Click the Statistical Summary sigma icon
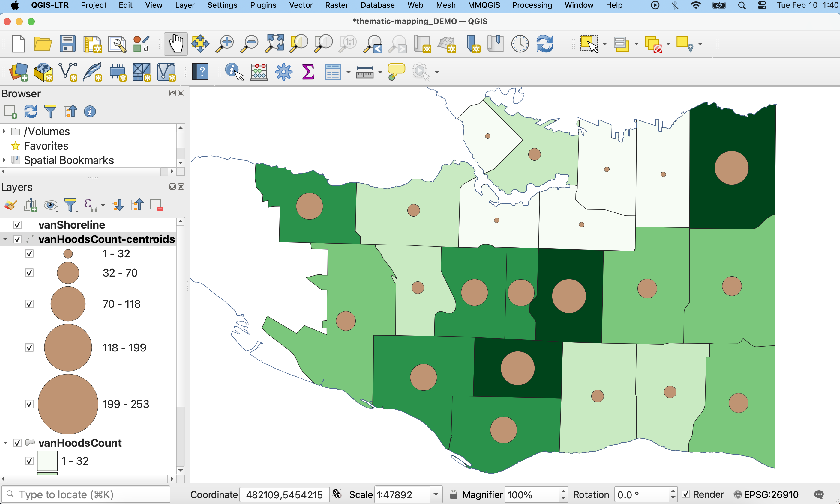This screenshot has width=840, height=504. click(308, 72)
